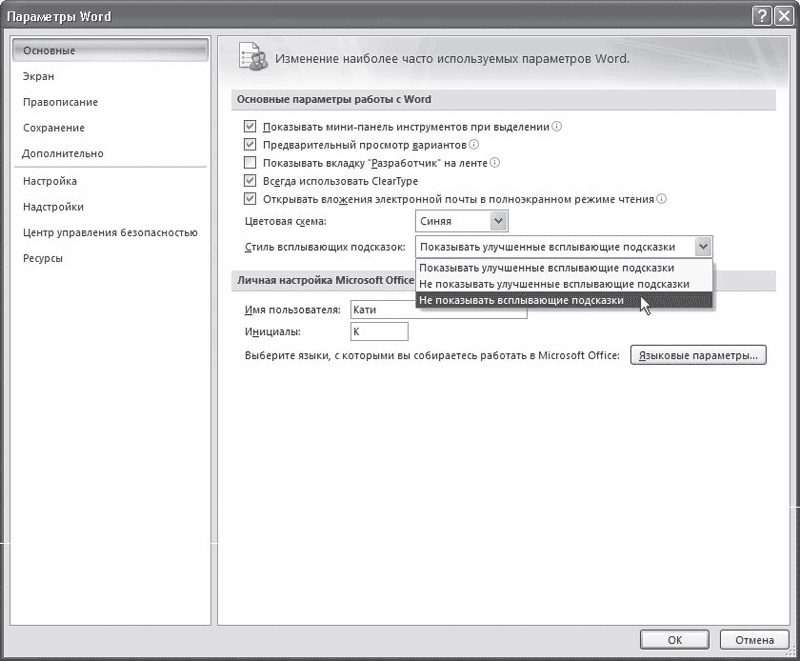Click info icon beside email attachments option
The width and height of the screenshot is (800, 661).
(661, 199)
